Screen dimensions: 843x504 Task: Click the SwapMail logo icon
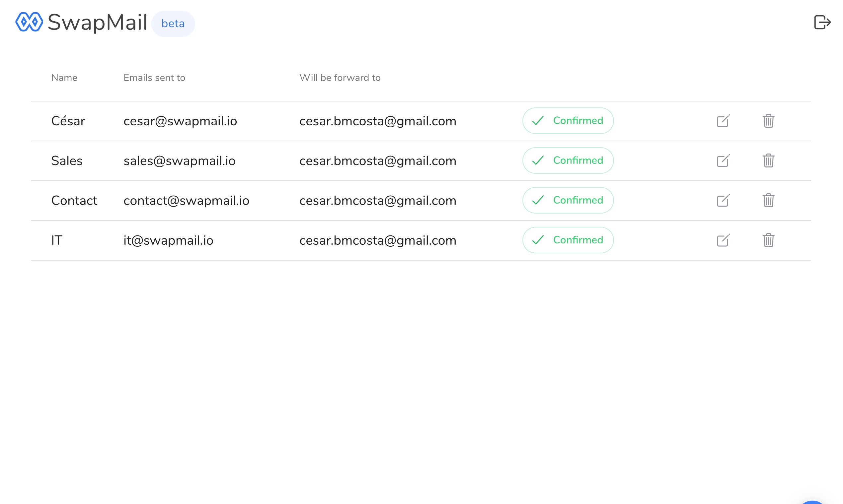point(29,22)
